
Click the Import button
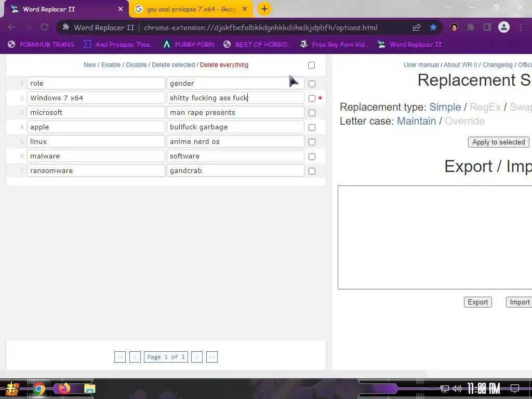pos(519,302)
